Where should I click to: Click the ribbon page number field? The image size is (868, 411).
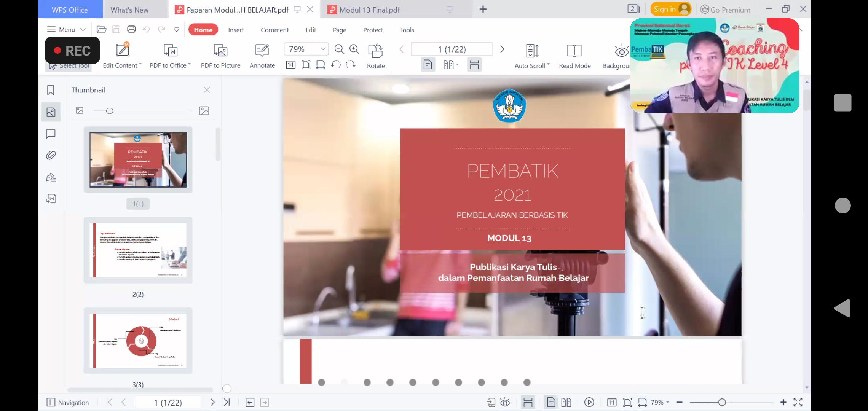pos(452,49)
